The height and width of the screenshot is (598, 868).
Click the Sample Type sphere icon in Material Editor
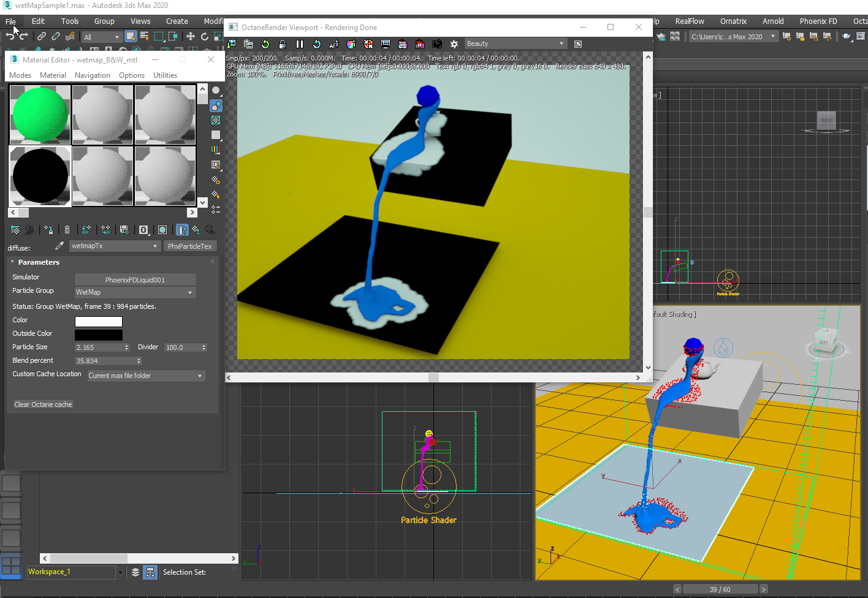[216, 91]
